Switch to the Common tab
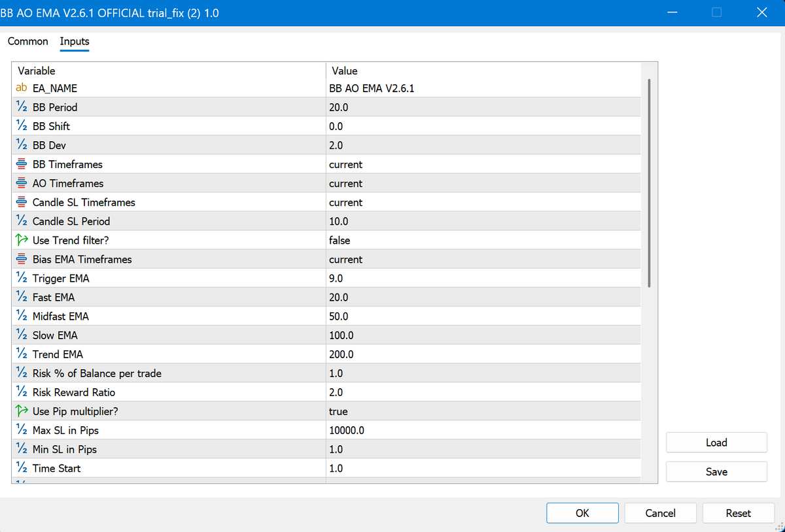Viewport: 785px width, 532px height. click(x=27, y=42)
